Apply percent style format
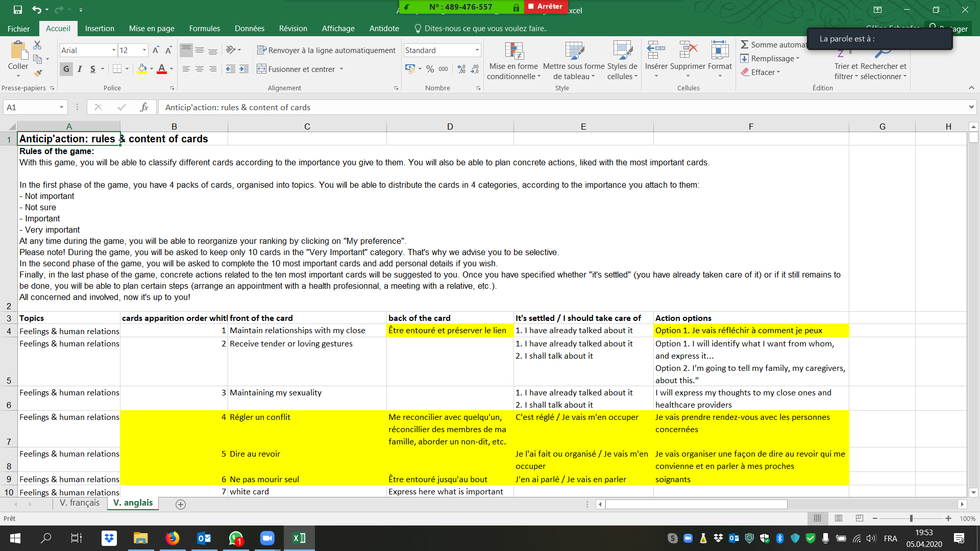Image resolution: width=980 pixels, height=551 pixels. (x=430, y=69)
